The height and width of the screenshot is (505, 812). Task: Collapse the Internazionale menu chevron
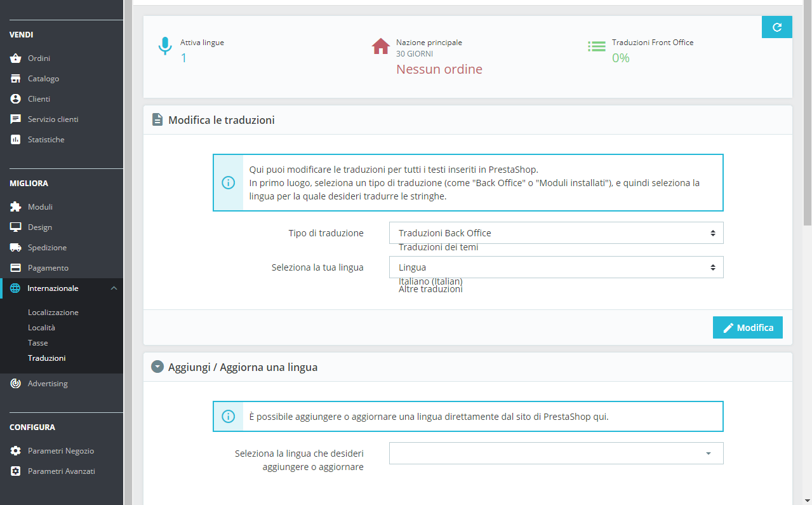(x=114, y=288)
